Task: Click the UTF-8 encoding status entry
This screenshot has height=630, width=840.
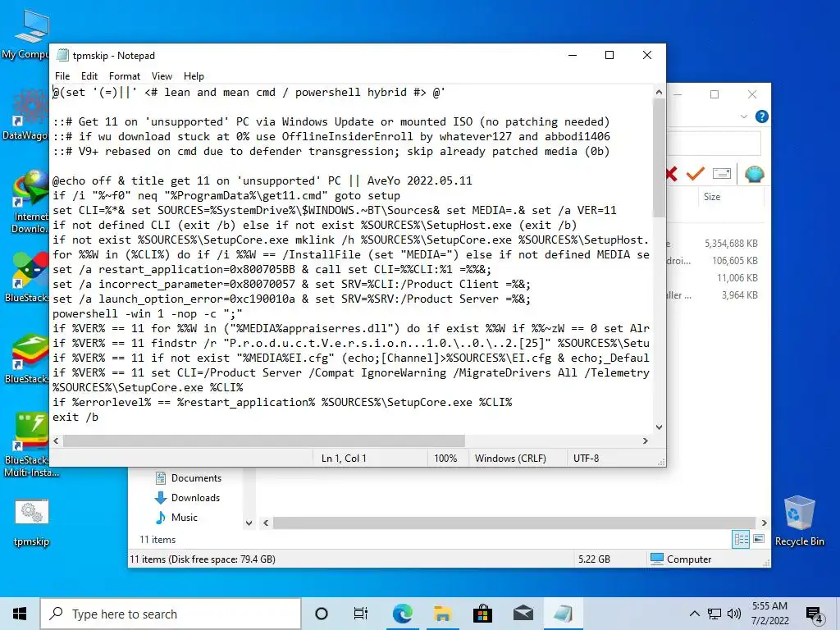Action: pyautogui.click(x=586, y=458)
